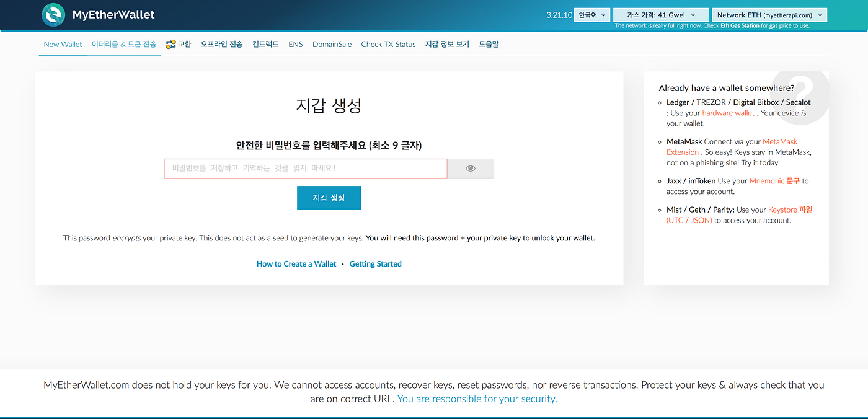Go to the 교환 tab
868x419 pixels.
[179, 45]
